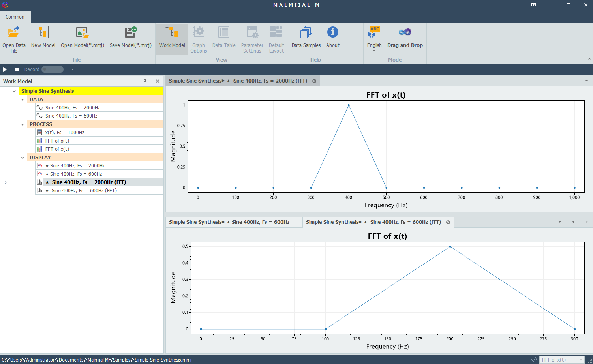593x364 pixels.
Task: Click the 400 Hz peak point on upper chart
Action: click(x=349, y=105)
